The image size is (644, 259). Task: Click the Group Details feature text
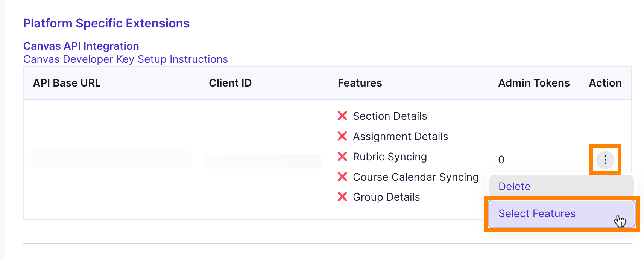[x=386, y=197]
